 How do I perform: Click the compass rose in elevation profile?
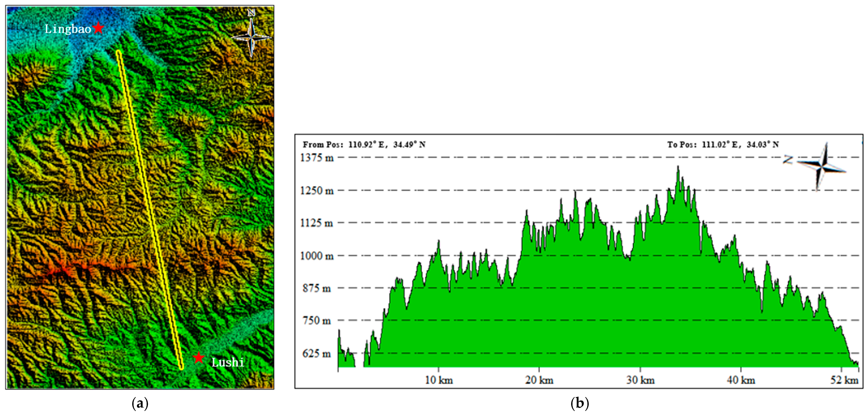[x=821, y=167]
